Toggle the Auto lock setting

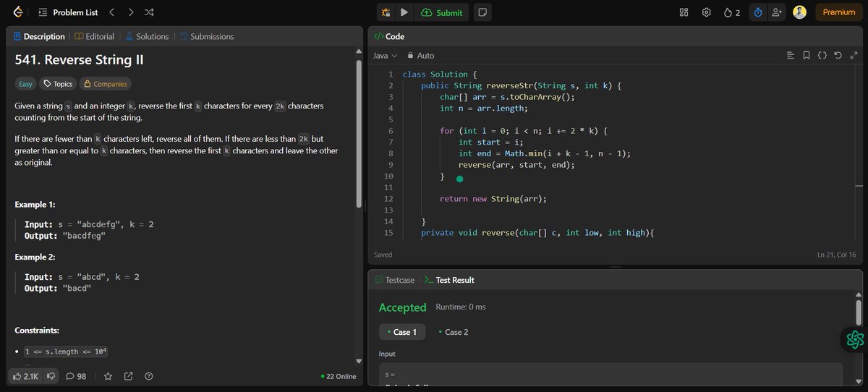[x=421, y=56]
